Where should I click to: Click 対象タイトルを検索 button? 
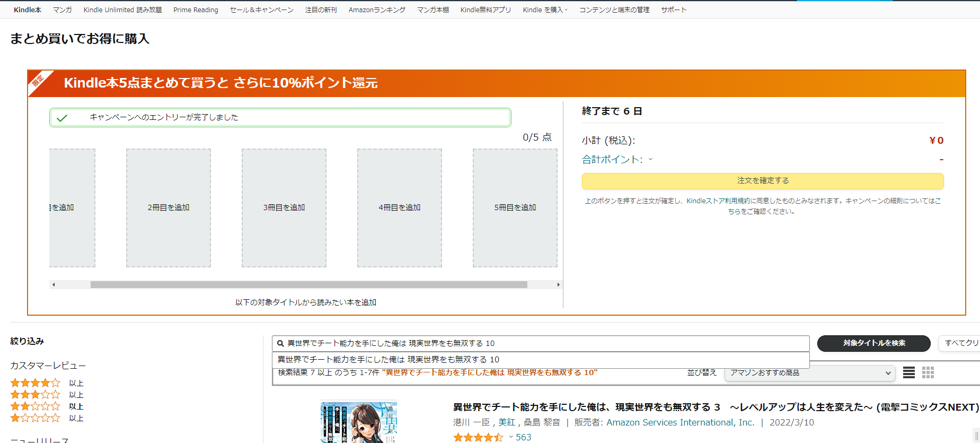[873, 343]
